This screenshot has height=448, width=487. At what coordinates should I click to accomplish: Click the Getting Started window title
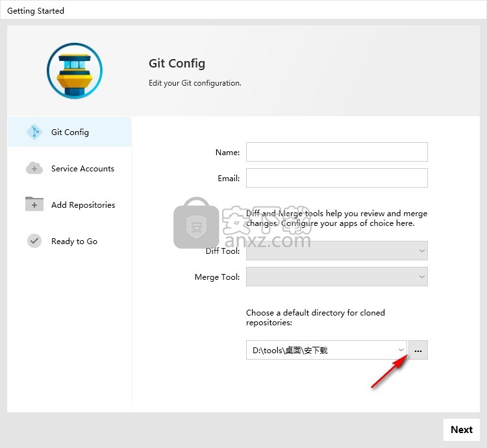36,10
